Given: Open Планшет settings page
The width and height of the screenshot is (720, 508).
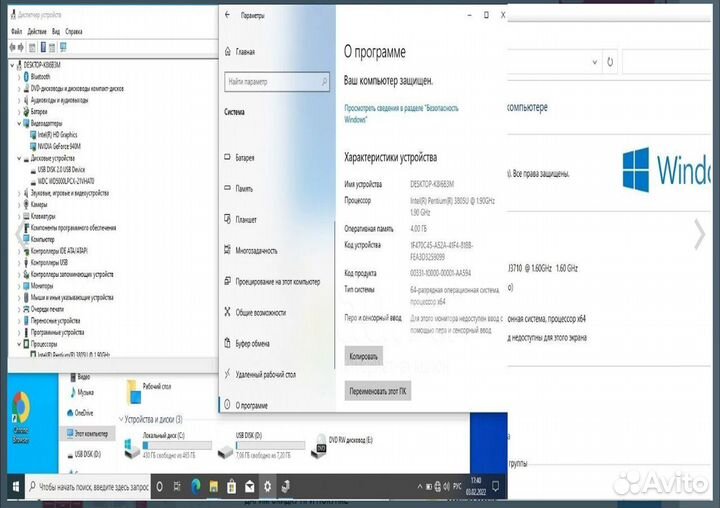Looking at the screenshot, I should click(x=240, y=220).
